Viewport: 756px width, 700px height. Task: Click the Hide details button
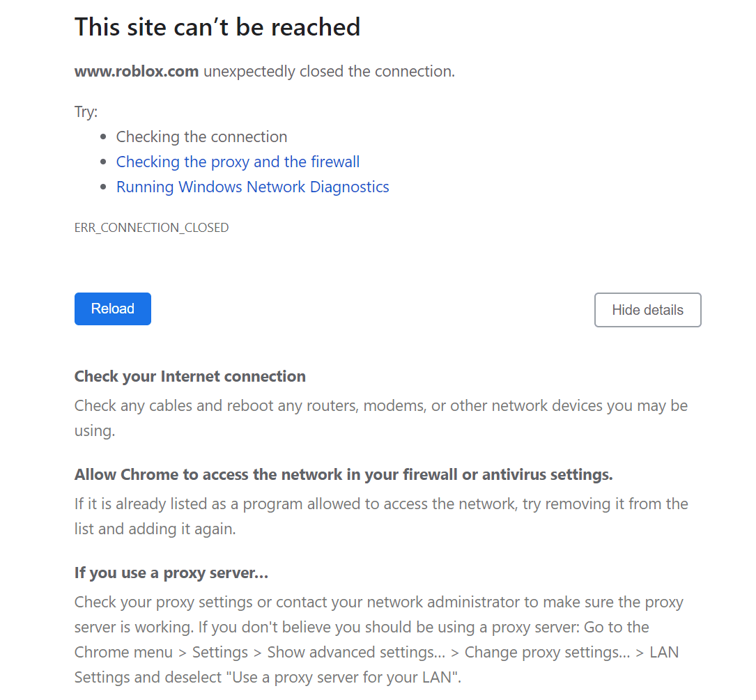[x=647, y=309]
